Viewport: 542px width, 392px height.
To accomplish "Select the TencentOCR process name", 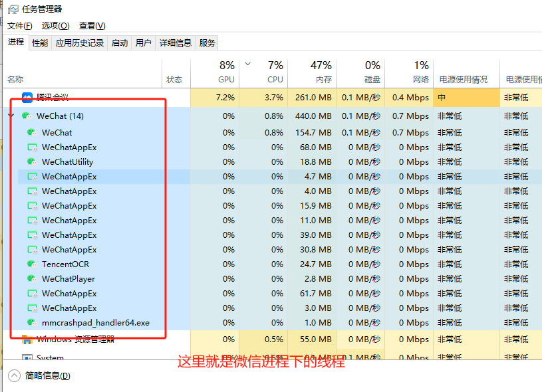I will [65, 264].
